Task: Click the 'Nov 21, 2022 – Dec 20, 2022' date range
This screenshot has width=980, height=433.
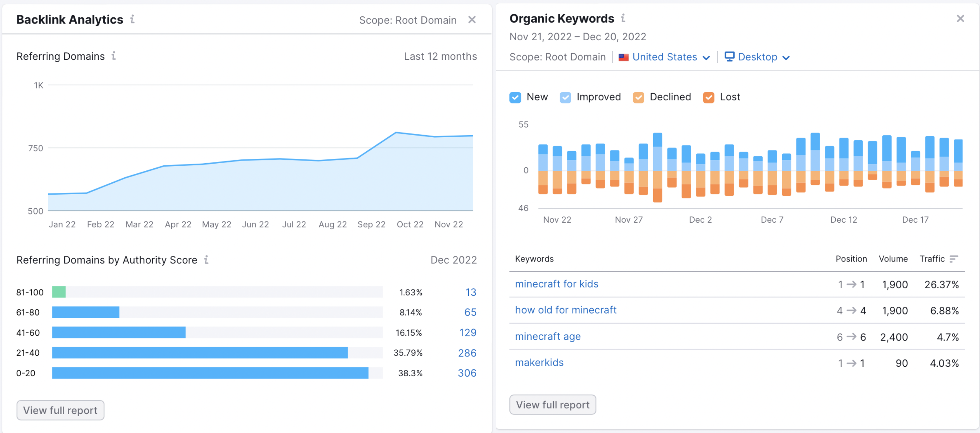Action: pyautogui.click(x=577, y=37)
